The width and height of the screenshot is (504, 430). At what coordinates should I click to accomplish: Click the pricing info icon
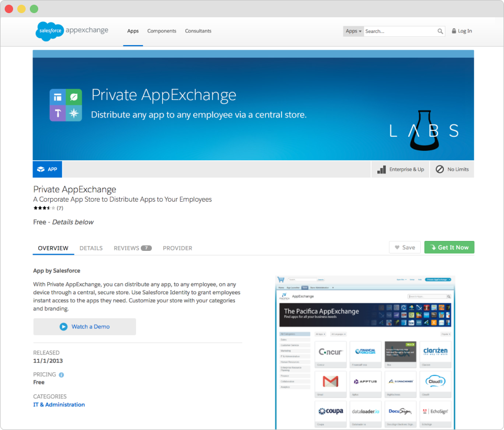[x=61, y=374]
